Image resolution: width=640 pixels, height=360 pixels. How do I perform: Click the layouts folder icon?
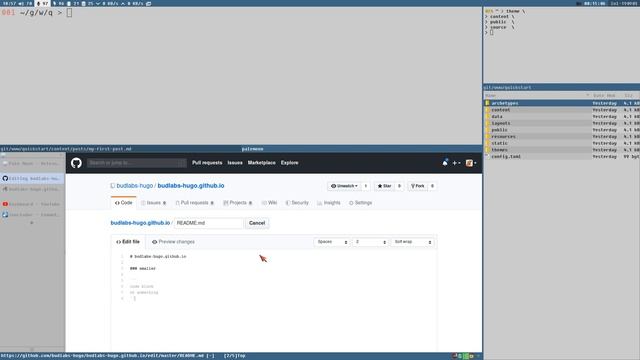pos(487,123)
